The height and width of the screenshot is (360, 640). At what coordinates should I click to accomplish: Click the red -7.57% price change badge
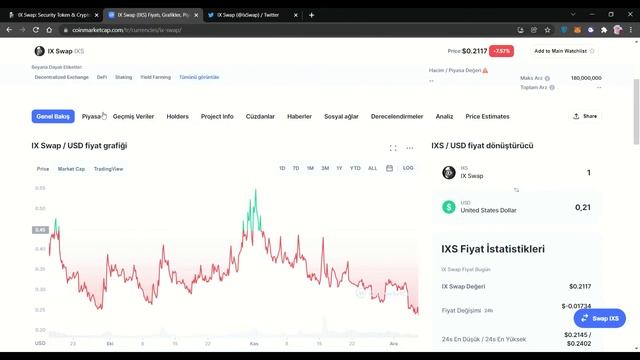(x=501, y=51)
